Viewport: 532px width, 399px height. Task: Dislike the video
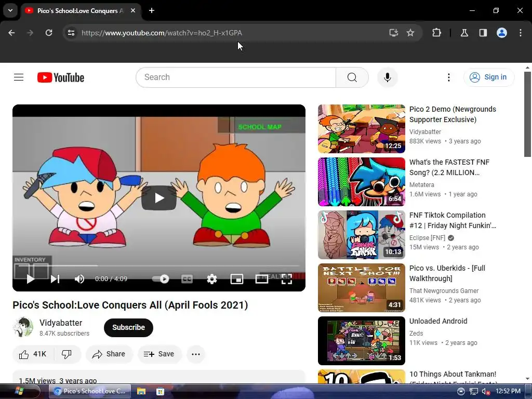(x=67, y=354)
